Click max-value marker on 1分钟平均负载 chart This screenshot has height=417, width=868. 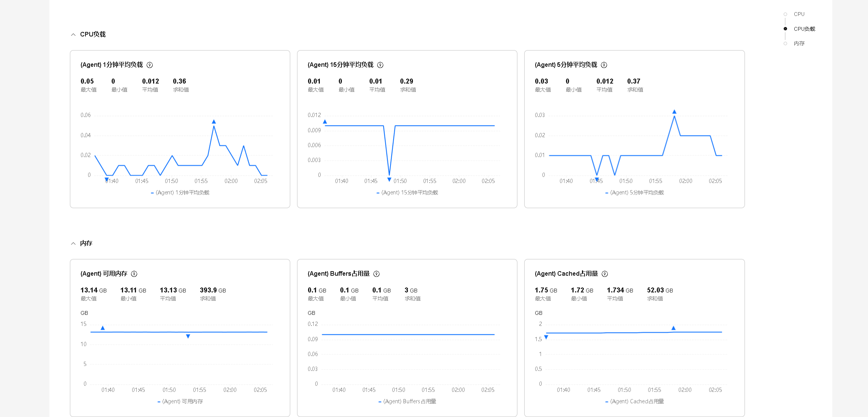214,122
